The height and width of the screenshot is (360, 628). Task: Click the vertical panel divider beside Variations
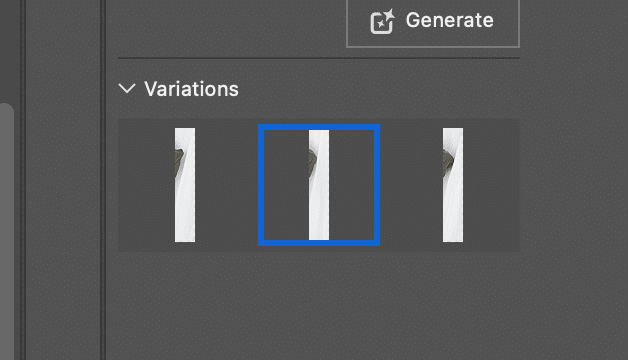[x=103, y=180]
